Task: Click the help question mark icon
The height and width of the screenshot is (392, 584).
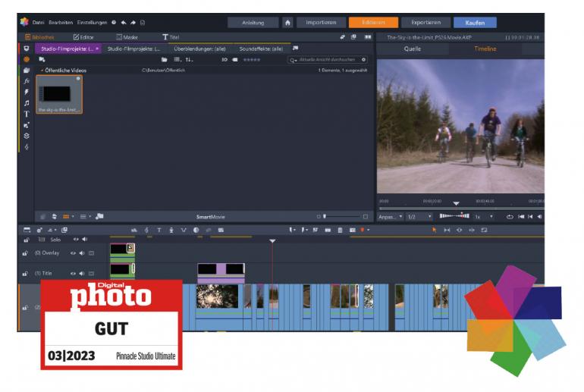Action: point(114,22)
